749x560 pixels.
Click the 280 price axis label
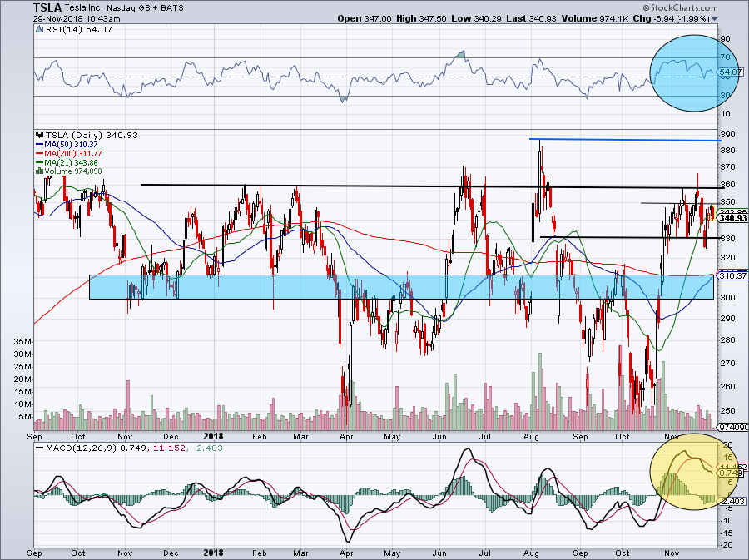pos(728,340)
